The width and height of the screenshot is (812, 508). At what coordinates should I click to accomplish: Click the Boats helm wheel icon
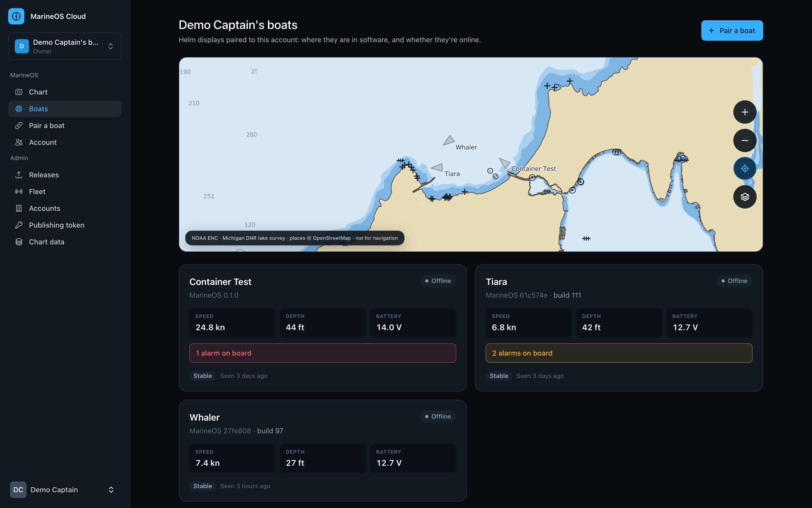(19, 109)
